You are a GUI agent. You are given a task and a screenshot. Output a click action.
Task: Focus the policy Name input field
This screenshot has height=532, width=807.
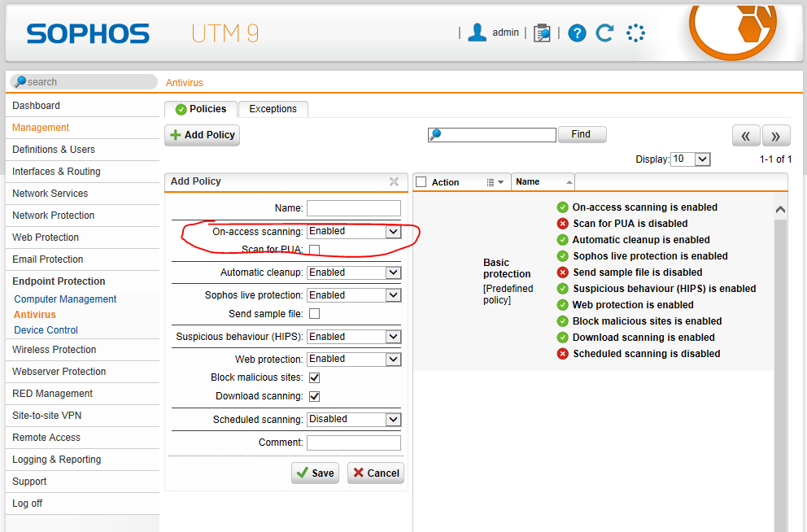click(x=354, y=208)
